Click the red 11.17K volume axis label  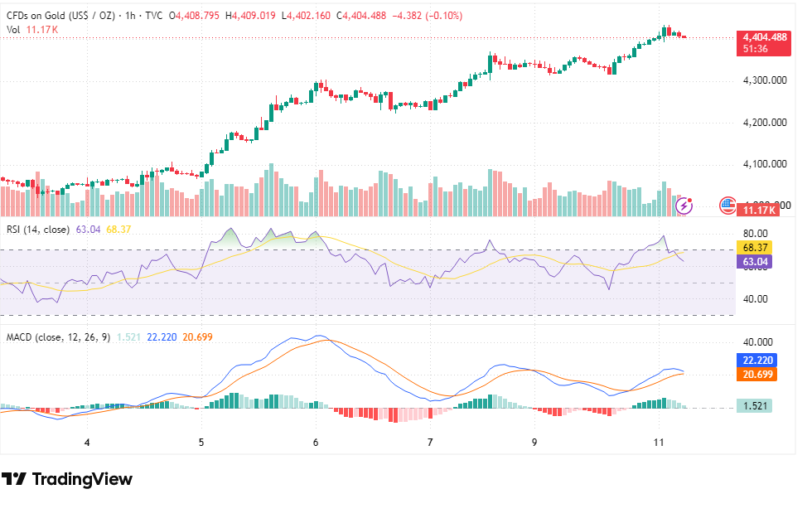758,211
